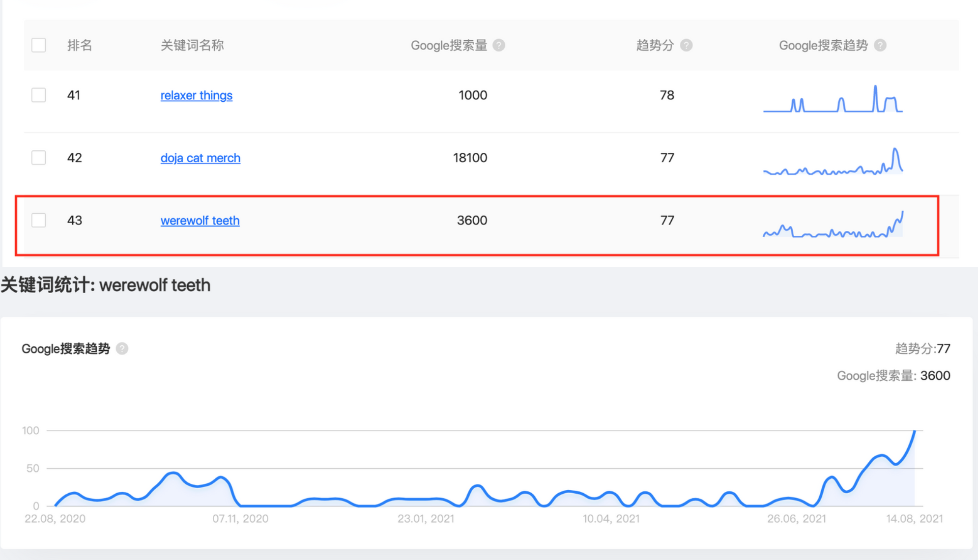Click help icon next to Google搜索量 header
978x560 pixels.
coord(499,45)
